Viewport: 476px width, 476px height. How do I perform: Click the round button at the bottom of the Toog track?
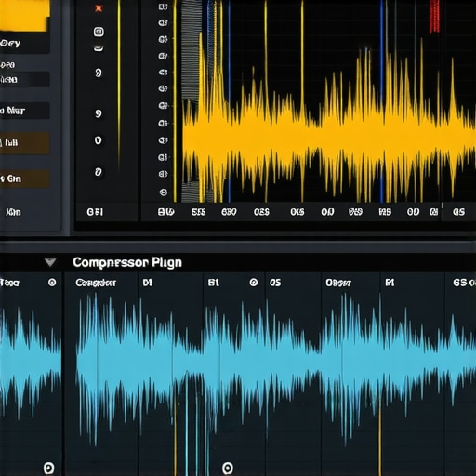(x=48, y=468)
